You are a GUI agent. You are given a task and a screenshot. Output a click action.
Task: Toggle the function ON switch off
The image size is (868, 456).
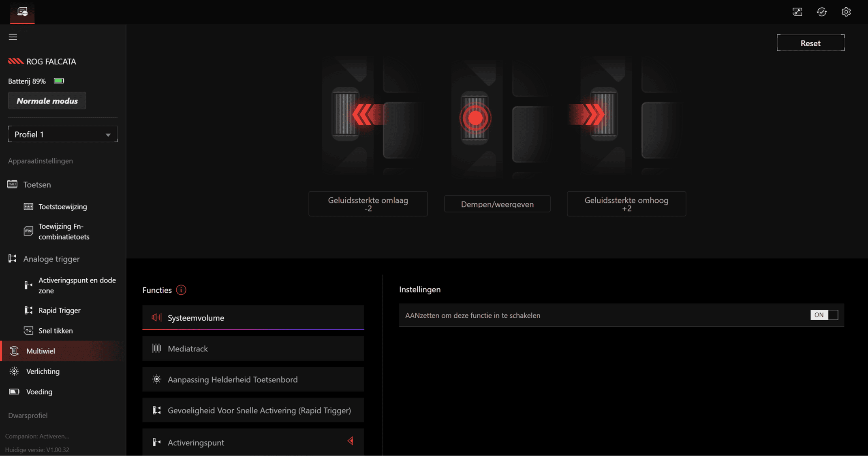click(x=824, y=315)
